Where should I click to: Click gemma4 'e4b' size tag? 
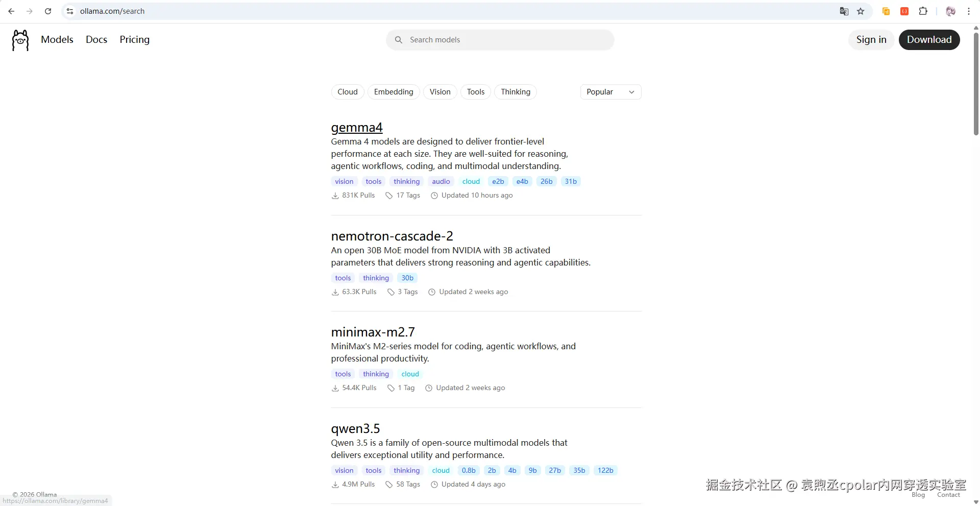[522, 181]
